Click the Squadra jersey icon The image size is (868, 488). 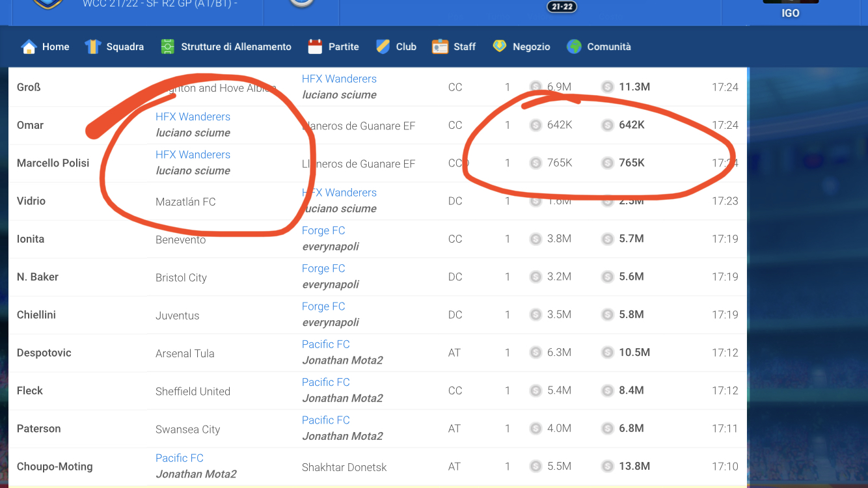coord(92,47)
